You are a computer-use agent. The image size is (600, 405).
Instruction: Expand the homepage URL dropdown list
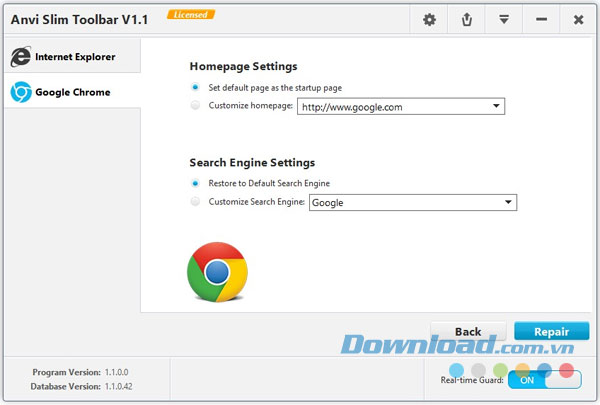coord(496,107)
